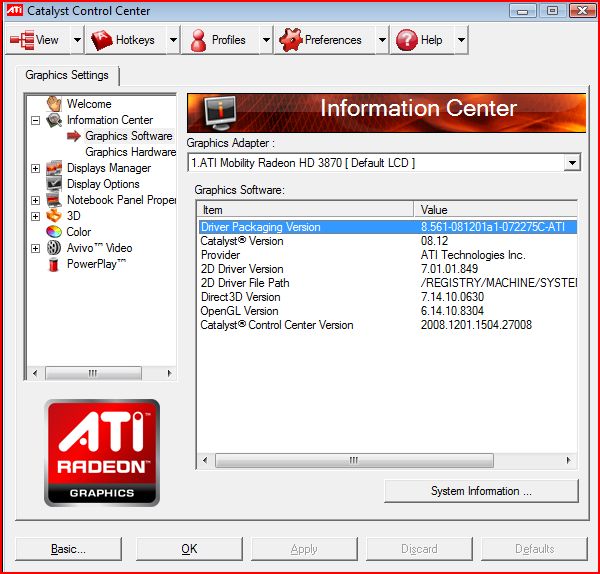600x574 pixels.
Task: Click the Defaults button
Action: pos(535,549)
